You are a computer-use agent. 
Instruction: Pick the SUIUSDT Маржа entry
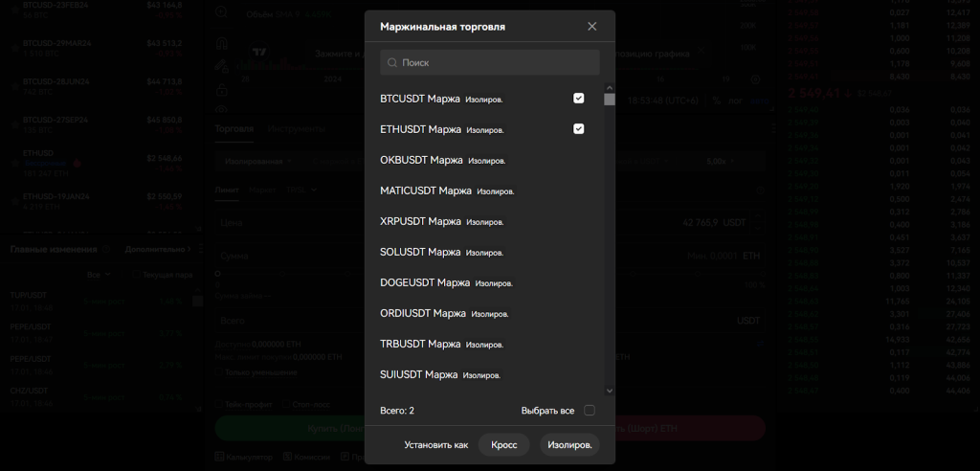click(440, 374)
